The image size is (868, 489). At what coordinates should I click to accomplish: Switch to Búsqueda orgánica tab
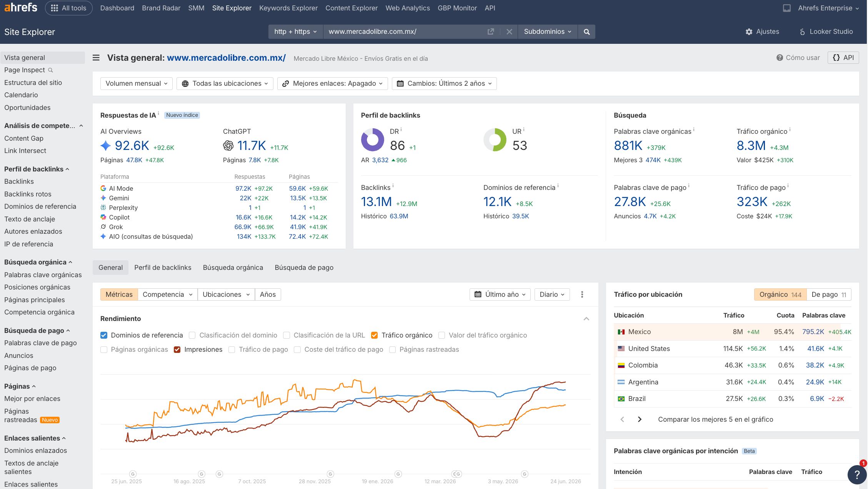pos(233,268)
